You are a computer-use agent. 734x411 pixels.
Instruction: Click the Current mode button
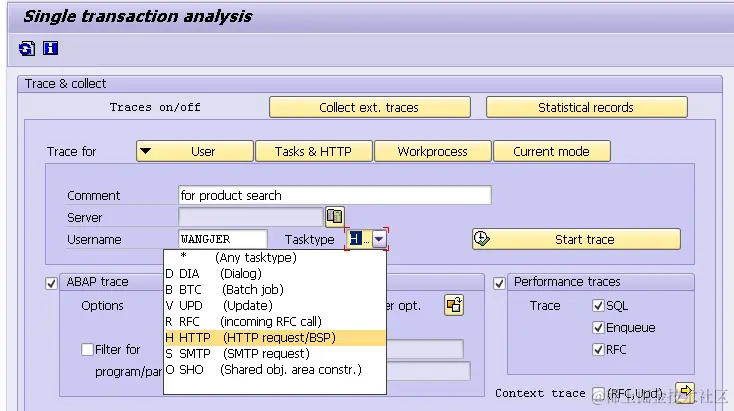pyautogui.click(x=552, y=151)
